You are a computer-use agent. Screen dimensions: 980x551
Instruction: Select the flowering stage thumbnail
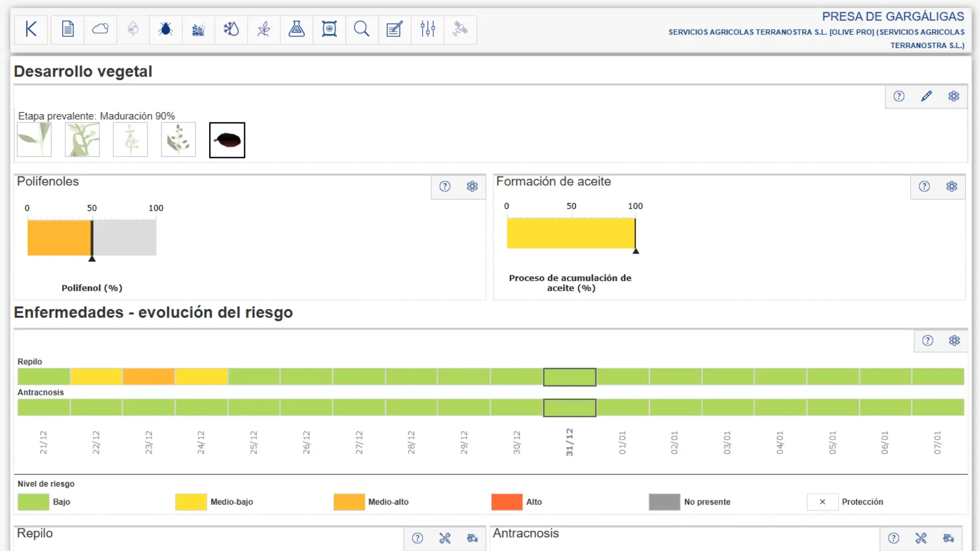point(130,140)
